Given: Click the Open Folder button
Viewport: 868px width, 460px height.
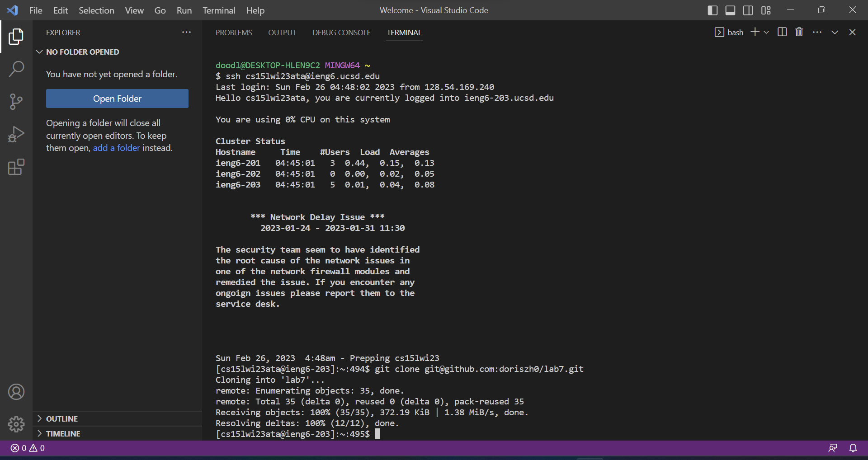Looking at the screenshot, I should (x=117, y=99).
